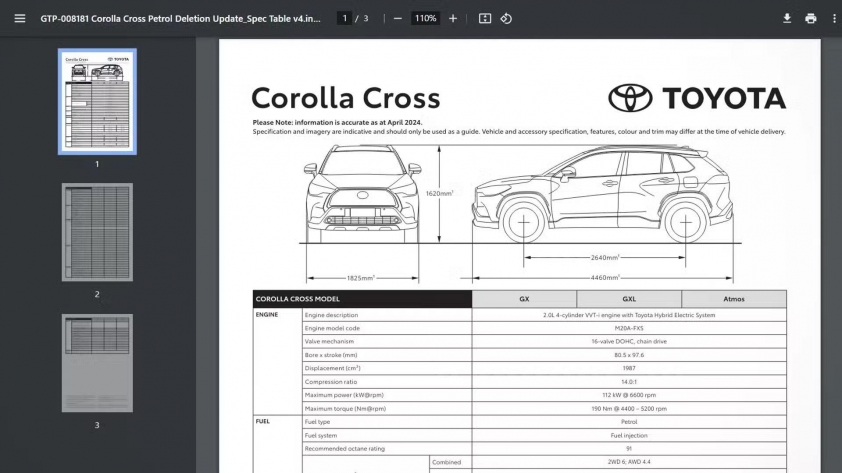Viewport: 842px width, 473px height.
Task: Click the ENGINE section label
Action: tap(267, 315)
